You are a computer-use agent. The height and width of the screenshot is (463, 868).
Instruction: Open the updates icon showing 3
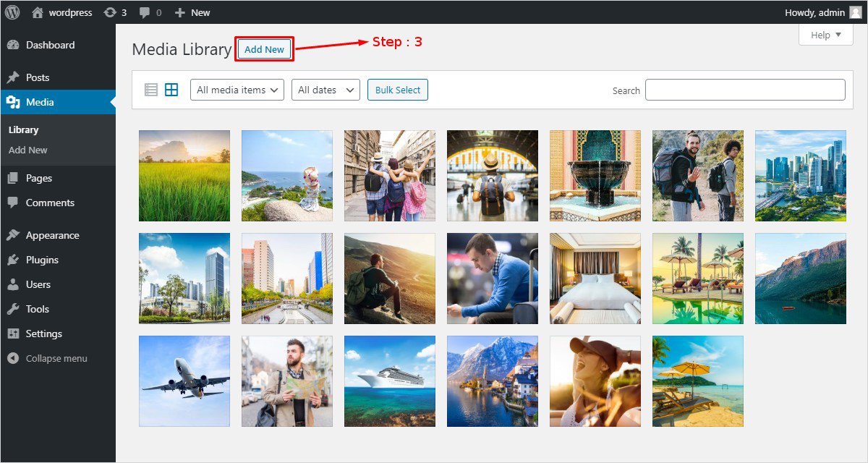pos(109,12)
